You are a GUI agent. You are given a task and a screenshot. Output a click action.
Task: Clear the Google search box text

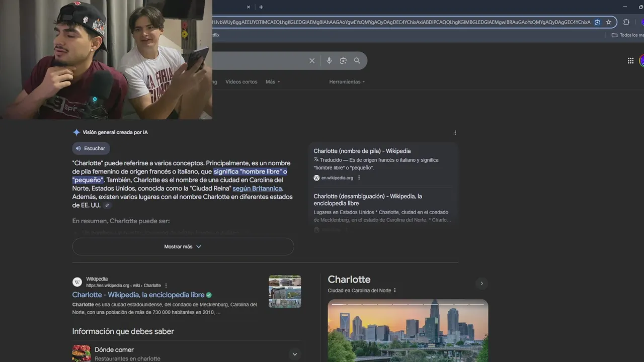312,61
